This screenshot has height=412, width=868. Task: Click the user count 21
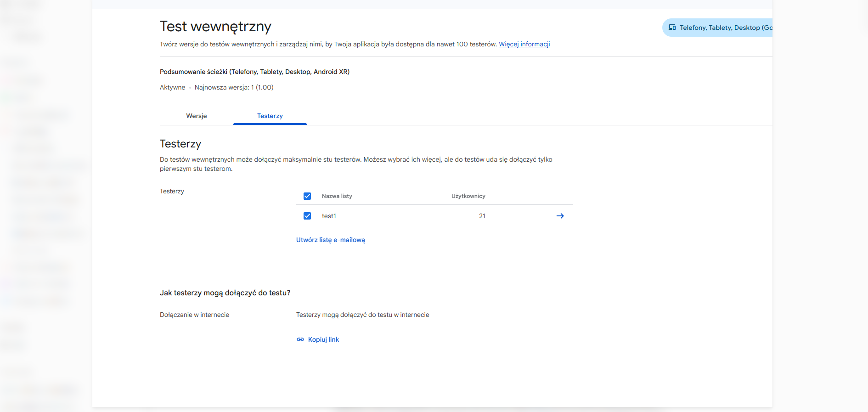482,216
